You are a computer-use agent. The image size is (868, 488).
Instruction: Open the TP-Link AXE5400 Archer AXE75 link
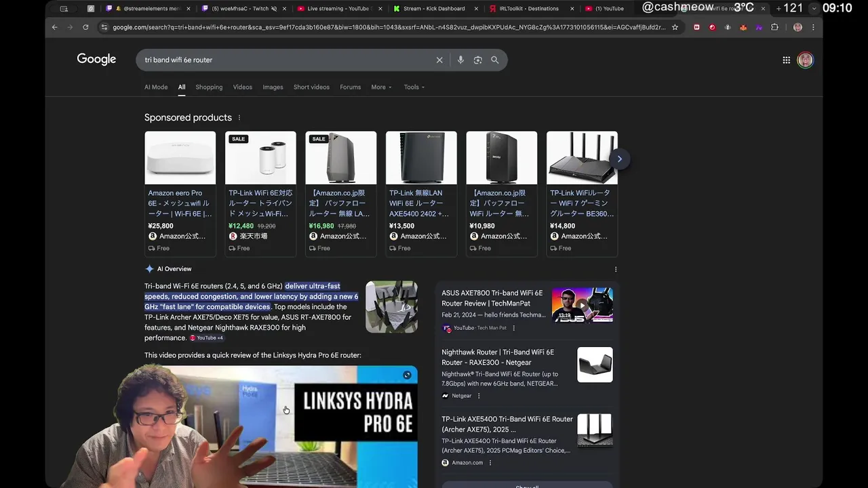[x=507, y=424]
